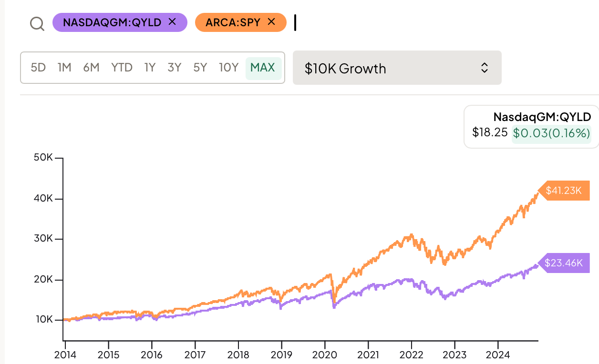Select the MAX time range

click(x=263, y=68)
